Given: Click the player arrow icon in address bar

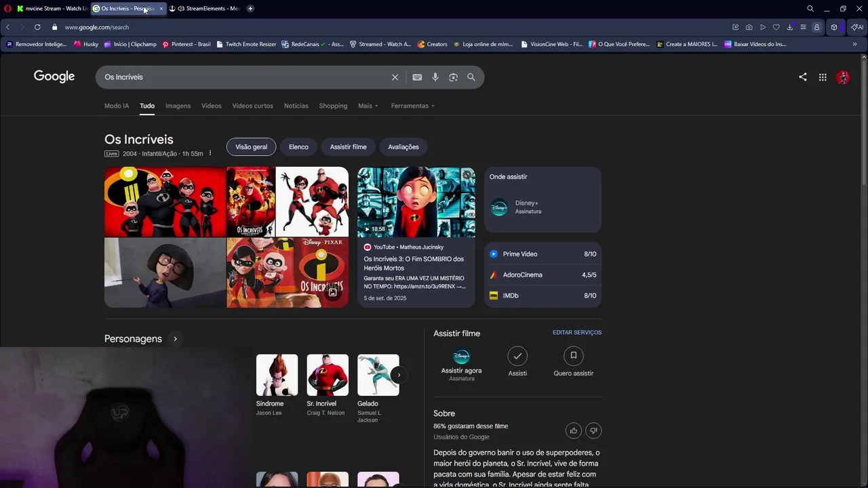Looking at the screenshot, I should [763, 27].
